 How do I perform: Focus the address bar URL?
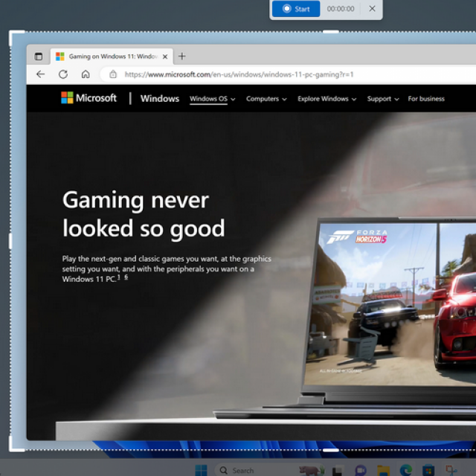tap(239, 74)
